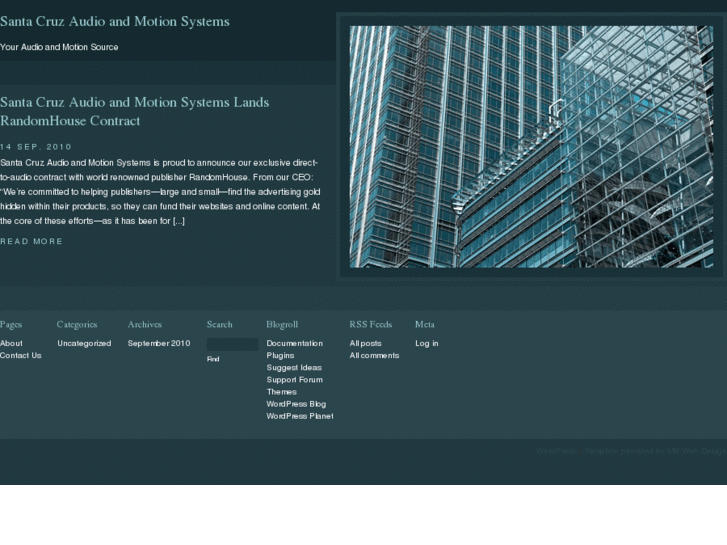Screen dimensions: 727x545
Task: Open the Plugins blogroll link
Action: coord(281,355)
